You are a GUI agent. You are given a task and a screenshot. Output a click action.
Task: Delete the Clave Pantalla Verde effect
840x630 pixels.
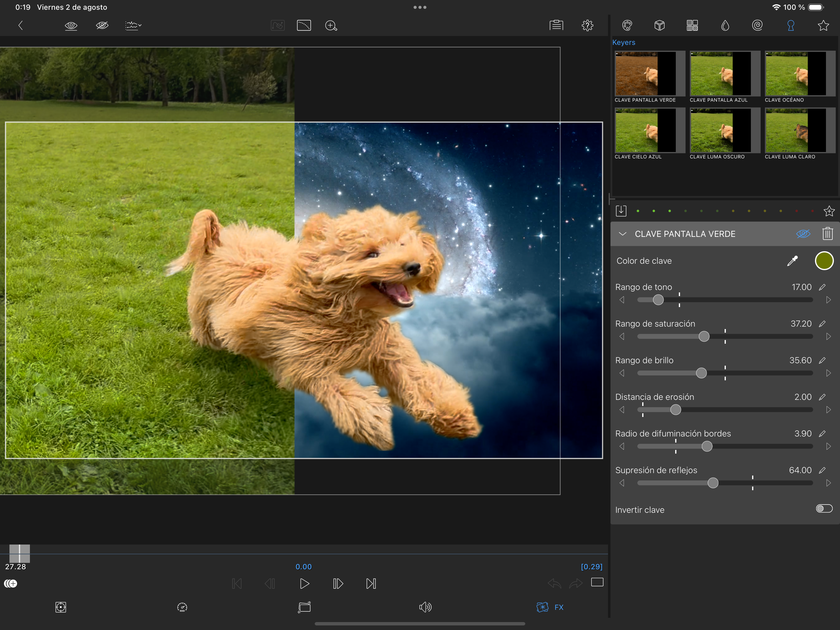827,234
